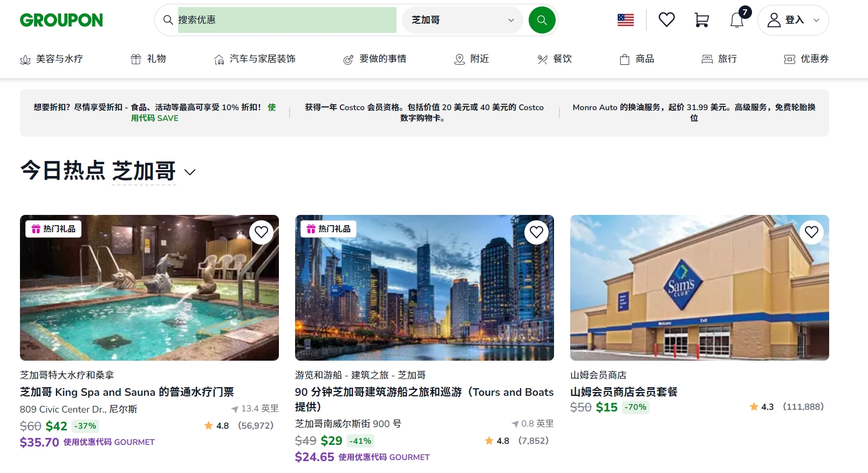Click the coupon ticket icon beside 优惠券
Image resolution: width=868 pixels, height=473 pixels.
(x=790, y=59)
